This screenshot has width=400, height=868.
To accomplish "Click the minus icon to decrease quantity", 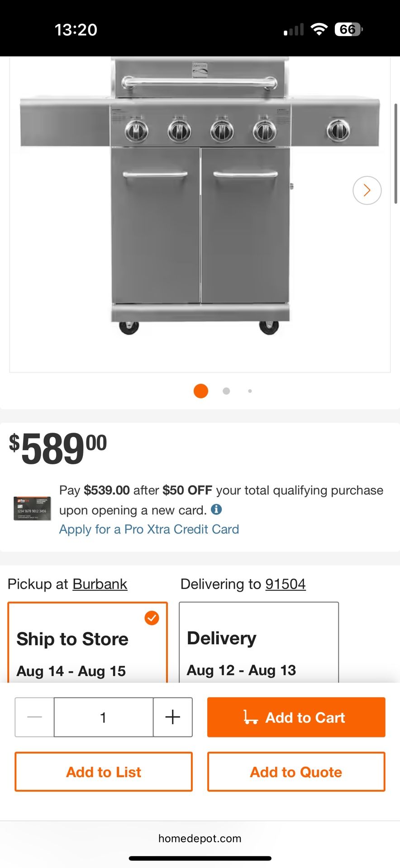I will [34, 717].
